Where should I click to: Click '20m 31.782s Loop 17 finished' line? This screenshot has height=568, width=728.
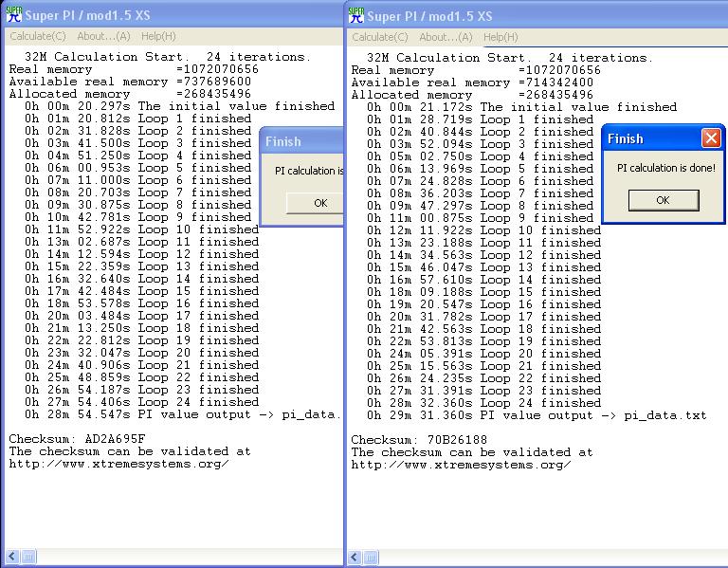(483, 317)
